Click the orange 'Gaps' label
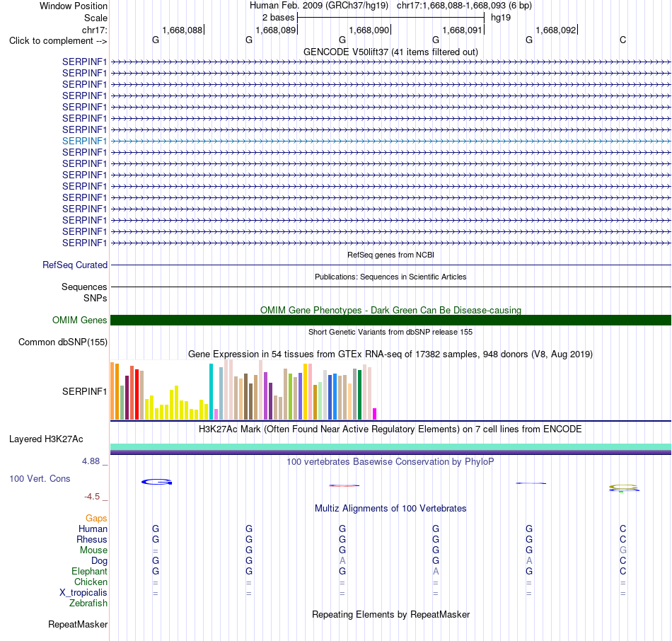Screen dimensions: 672x641 click(96, 519)
